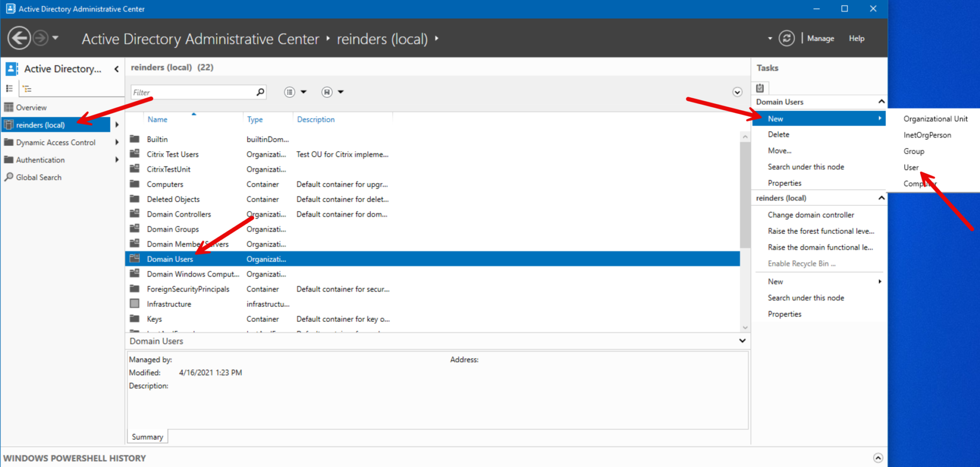
Task: Click the magnifier icon in the Filter box
Action: tap(260, 91)
